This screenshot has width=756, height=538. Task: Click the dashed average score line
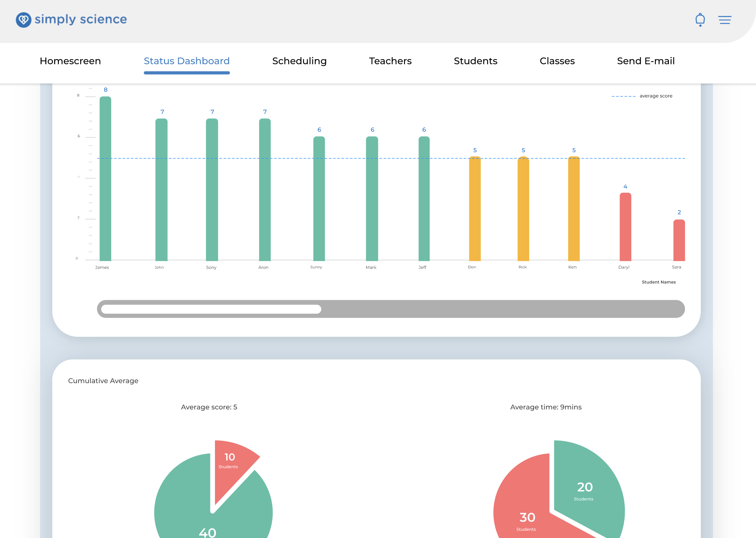point(391,158)
